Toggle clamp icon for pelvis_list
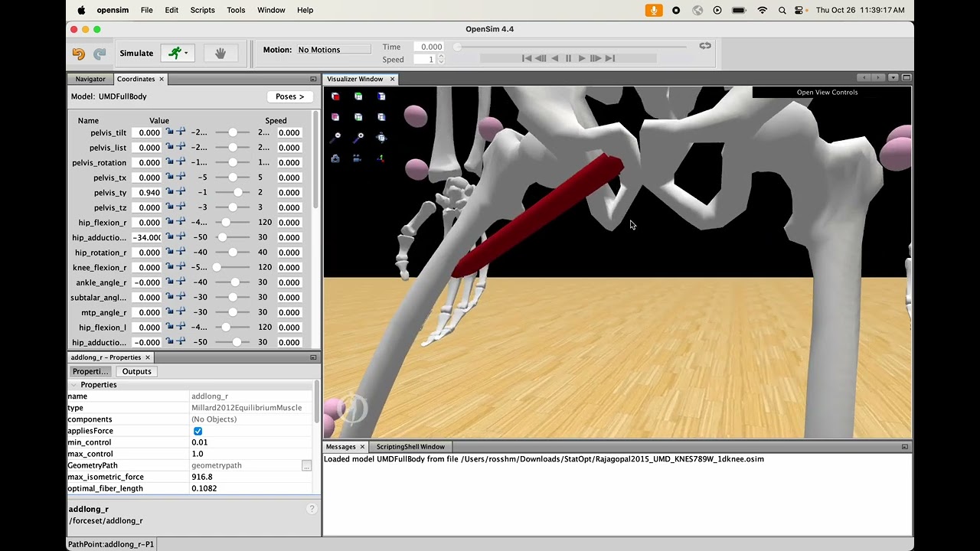Viewport: 980px width, 551px height. click(x=181, y=147)
